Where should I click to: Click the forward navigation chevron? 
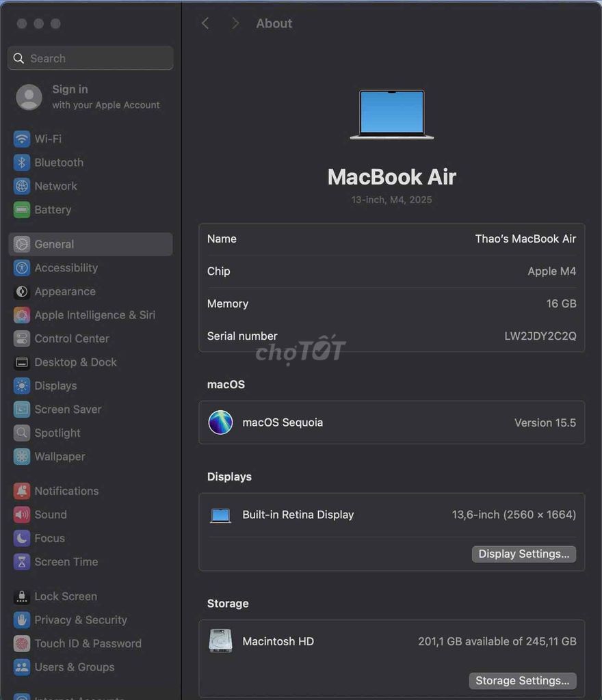pyautogui.click(x=235, y=23)
